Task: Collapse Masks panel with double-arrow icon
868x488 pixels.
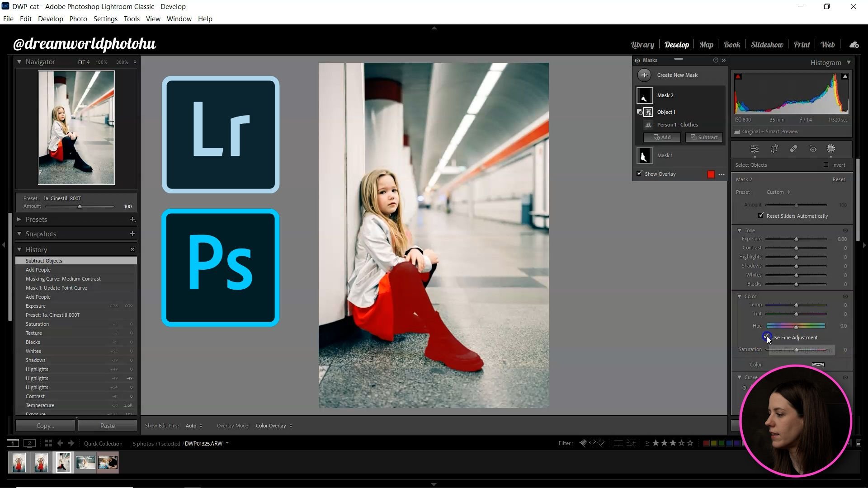Action: (x=723, y=60)
